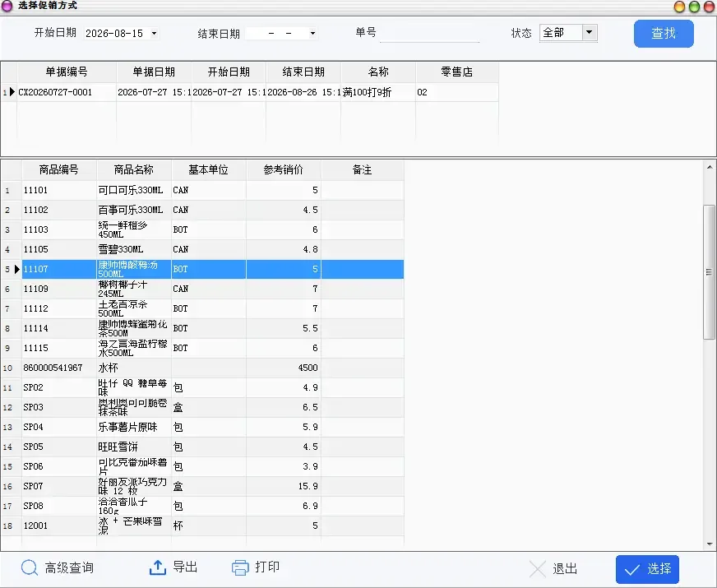Click the scrollbar up arrow
The width and height of the screenshot is (717, 588).
click(710, 167)
